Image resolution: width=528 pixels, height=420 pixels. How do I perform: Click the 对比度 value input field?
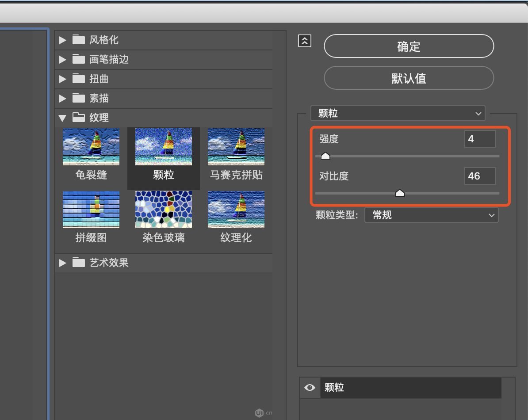(x=480, y=176)
